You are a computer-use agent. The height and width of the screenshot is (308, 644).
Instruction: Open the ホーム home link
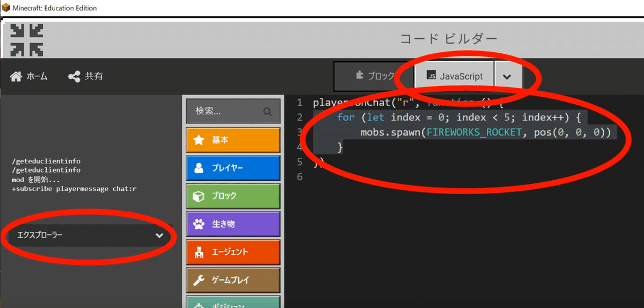[x=29, y=76]
